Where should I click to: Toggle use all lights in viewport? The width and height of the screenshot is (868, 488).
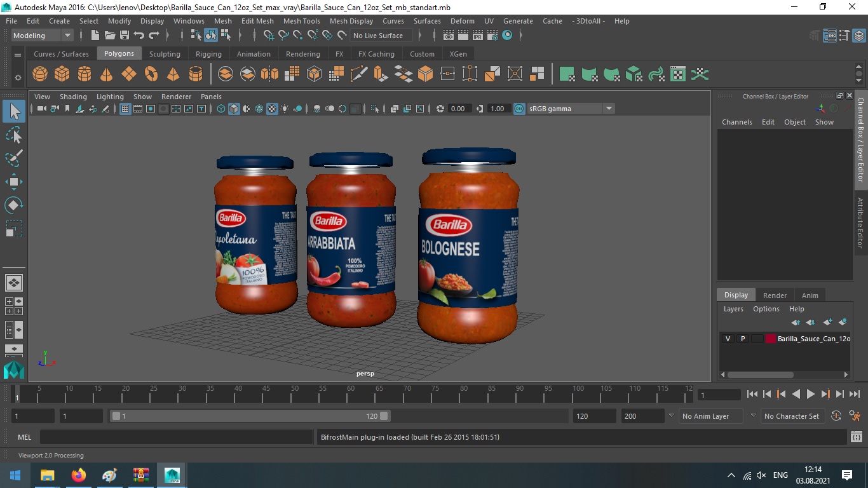click(285, 109)
